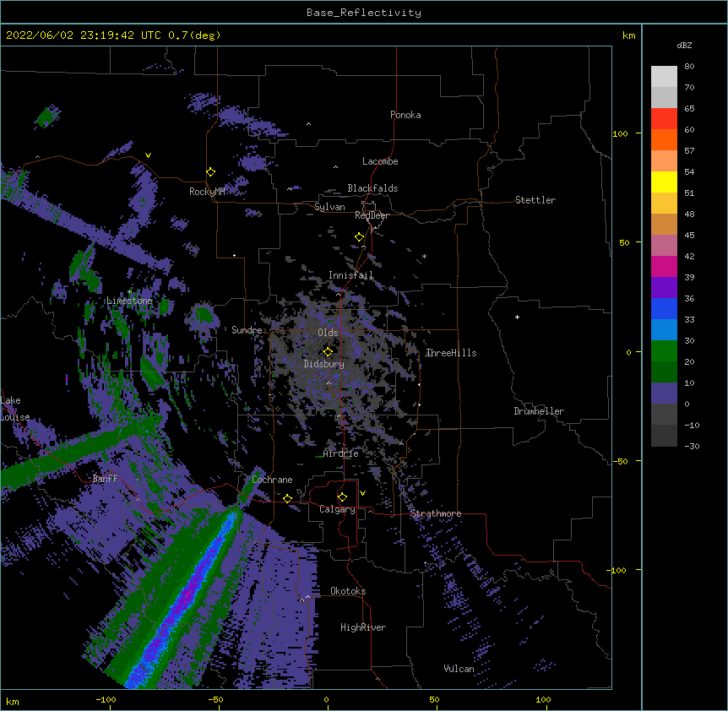Select the RedDeer label
This screenshot has height=711, width=728.
click(372, 215)
